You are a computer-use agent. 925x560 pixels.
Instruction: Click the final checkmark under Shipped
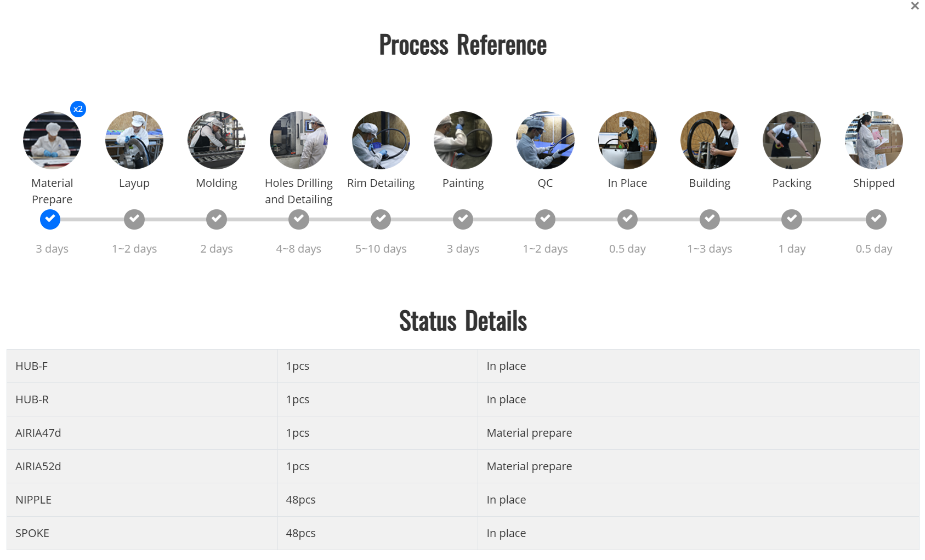[876, 219]
